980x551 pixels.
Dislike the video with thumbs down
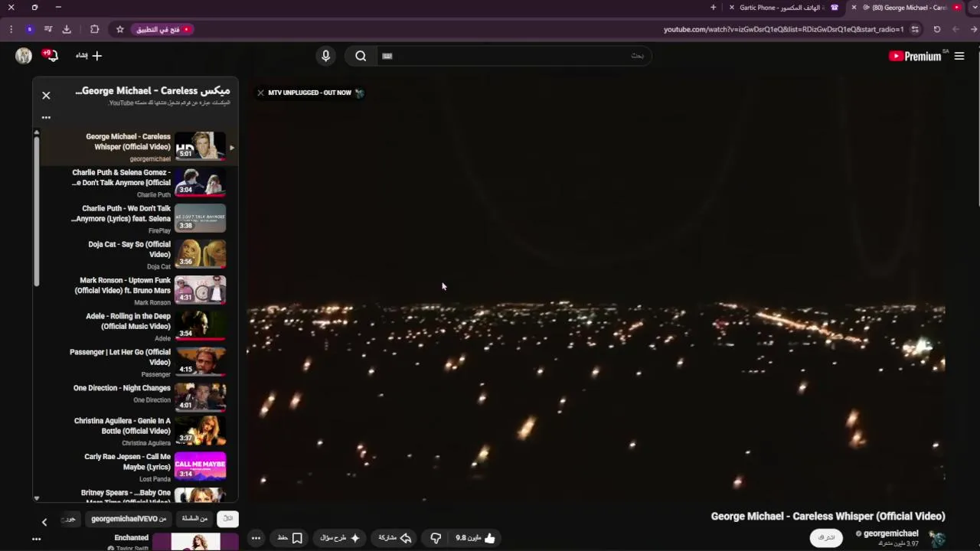pyautogui.click(x=436, y=538)
